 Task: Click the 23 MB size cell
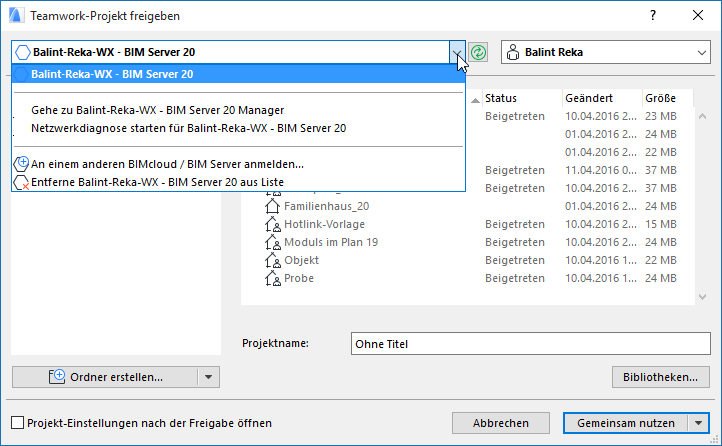(x=661, y=116)
